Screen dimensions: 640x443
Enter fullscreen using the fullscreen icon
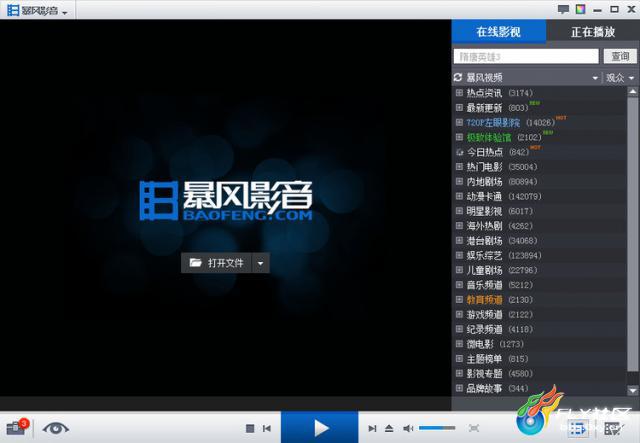point(474,428)
